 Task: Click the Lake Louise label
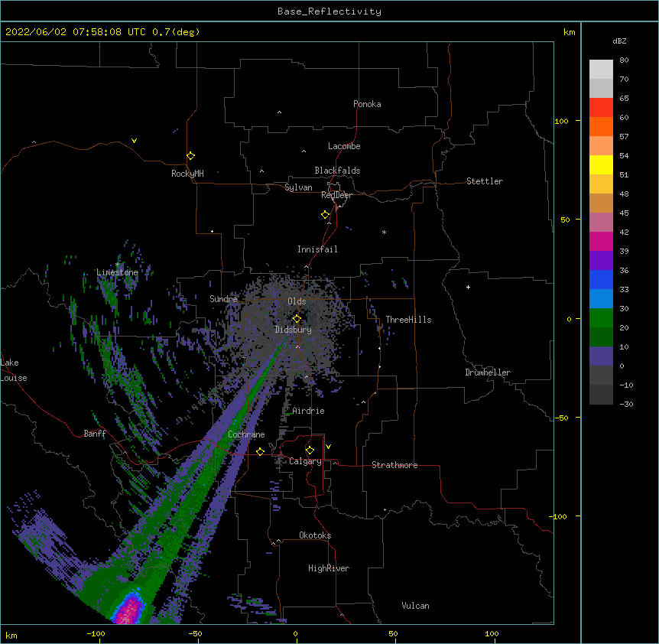tap(14, 370)
